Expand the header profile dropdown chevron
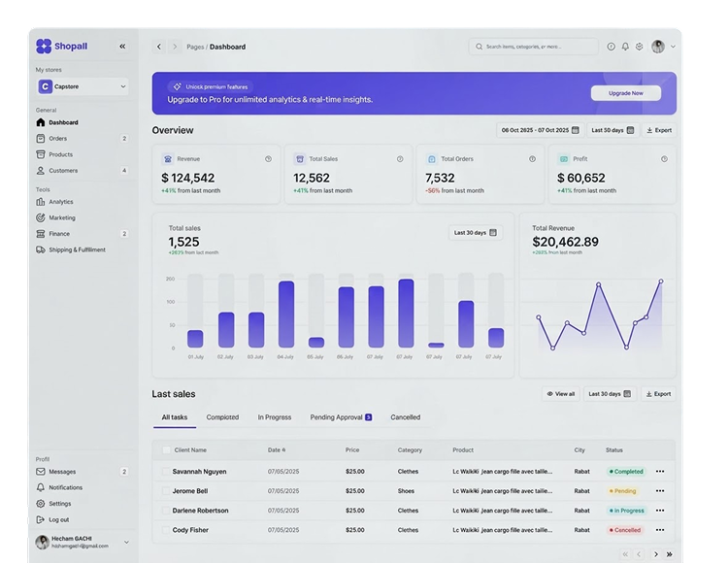728x563 pixels. pos(673,47)
